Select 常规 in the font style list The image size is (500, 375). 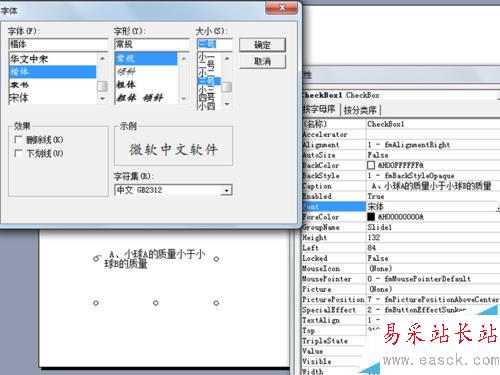point(146,59)
